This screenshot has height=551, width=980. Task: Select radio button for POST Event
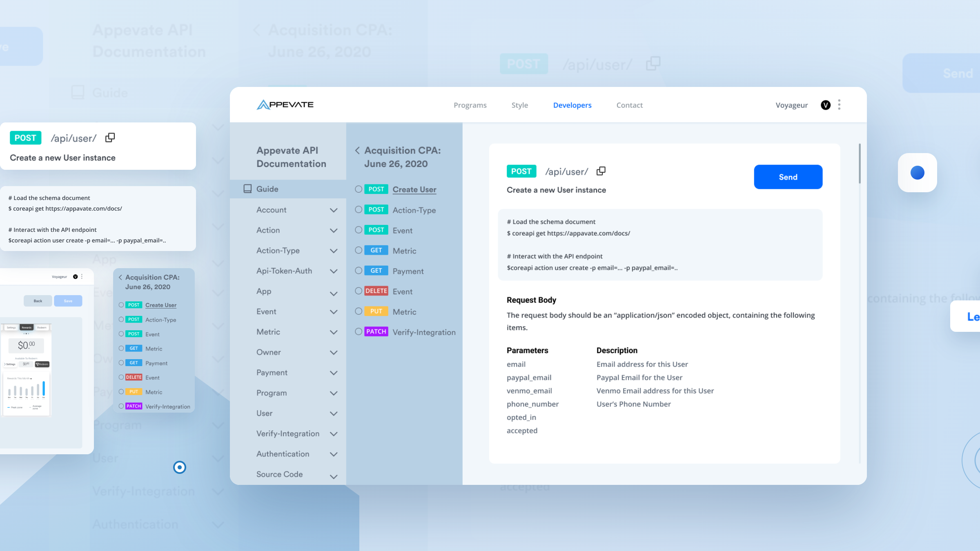point(359,230)
